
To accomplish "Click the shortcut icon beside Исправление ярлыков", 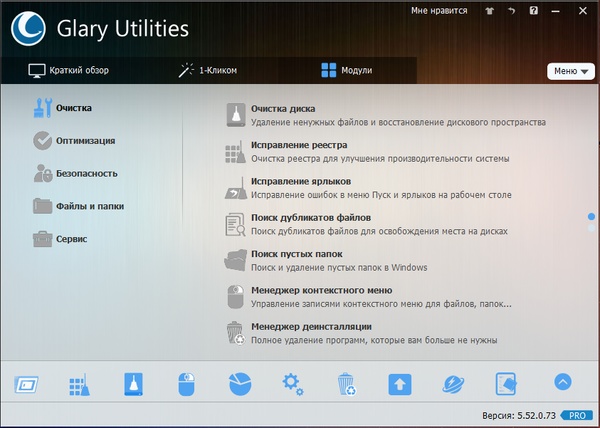I will point(236,188).
